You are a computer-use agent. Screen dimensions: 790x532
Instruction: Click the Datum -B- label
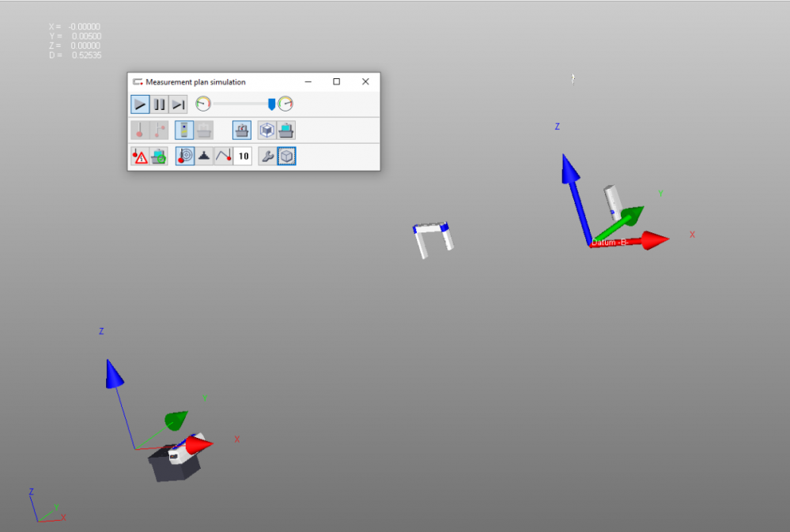click(610, 243)
